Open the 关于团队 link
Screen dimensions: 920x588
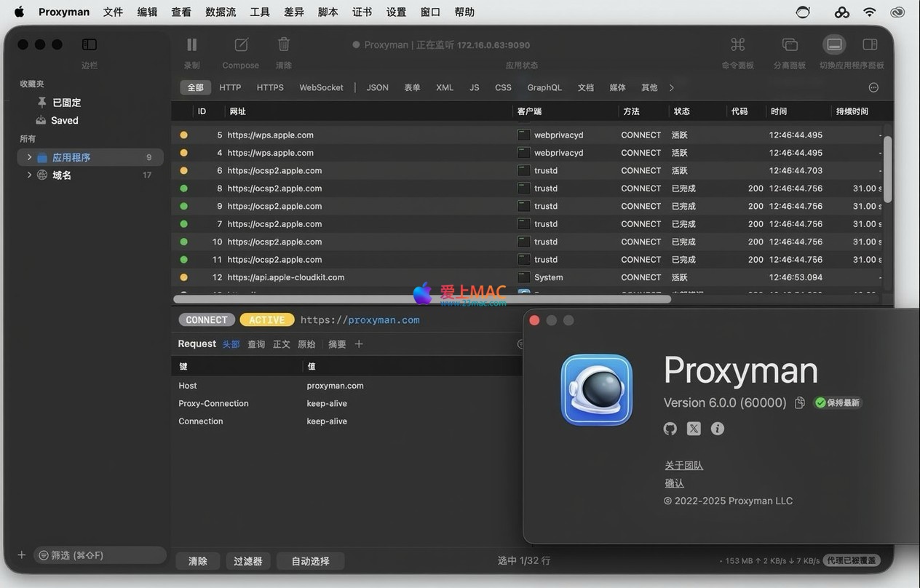(683, 465)
